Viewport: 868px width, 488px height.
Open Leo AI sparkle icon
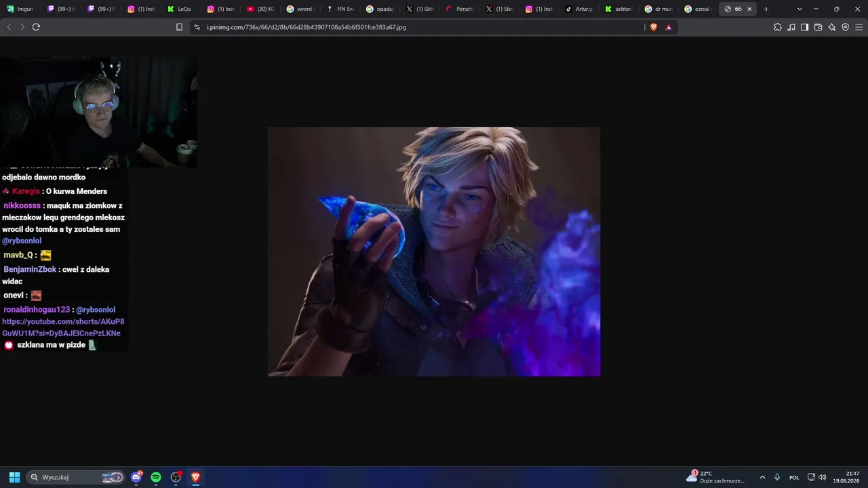coord(831,27)
